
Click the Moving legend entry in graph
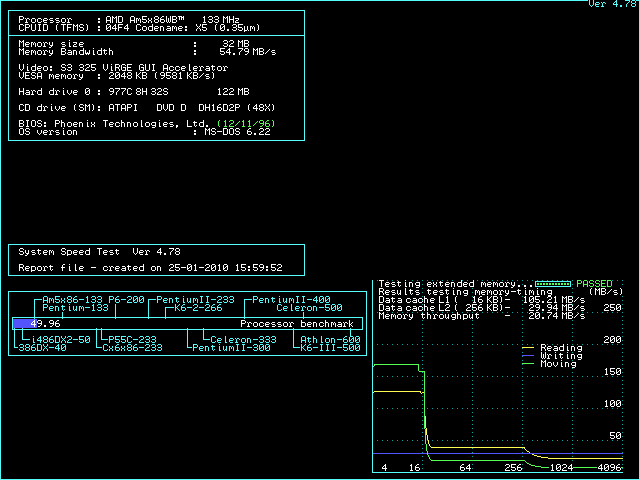coord(558,364)
